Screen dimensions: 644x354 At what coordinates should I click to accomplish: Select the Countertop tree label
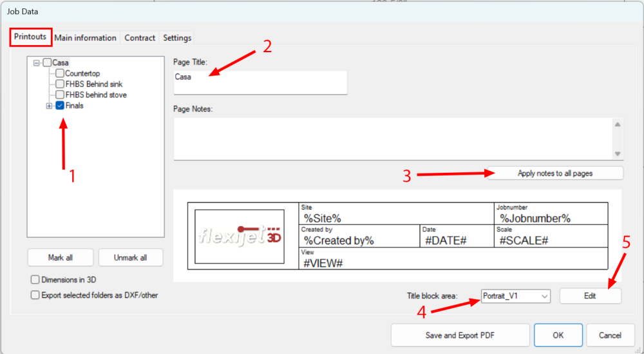82,74
